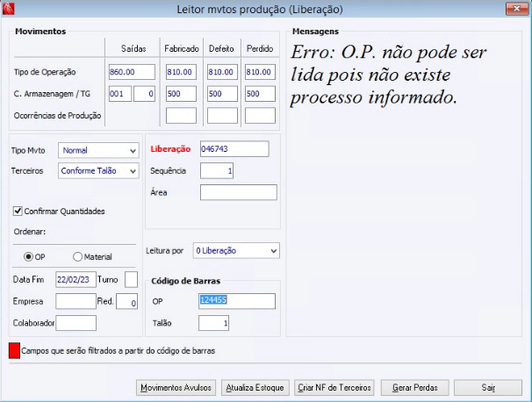Close the Leitor mvtos produção window
This screenshot has width=532, height=402.
(x=516, y=9)
